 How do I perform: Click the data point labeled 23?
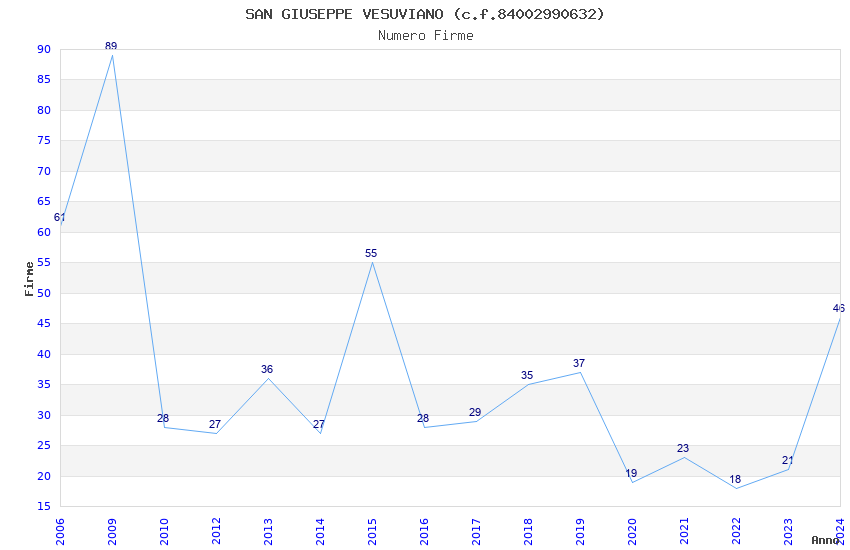pos(684,457)
